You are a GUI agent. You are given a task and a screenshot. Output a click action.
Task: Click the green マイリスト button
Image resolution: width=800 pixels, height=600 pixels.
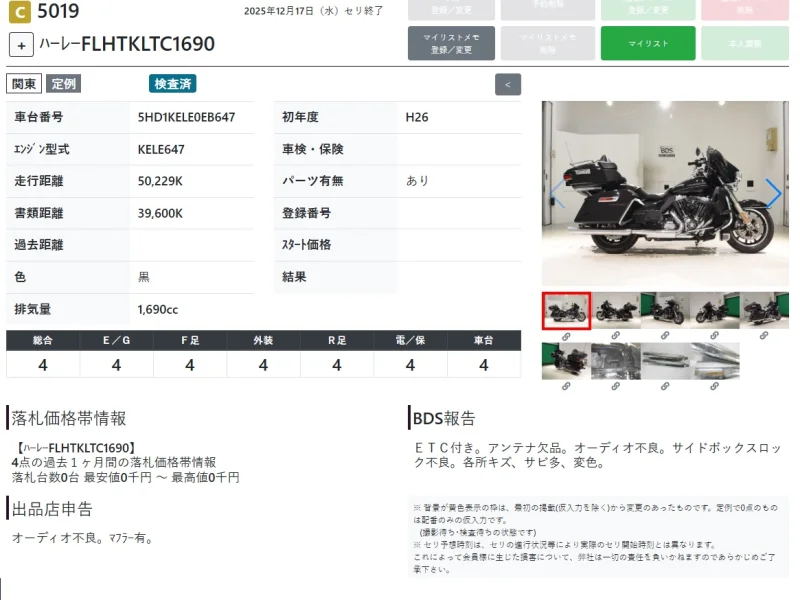coord(648,43)
